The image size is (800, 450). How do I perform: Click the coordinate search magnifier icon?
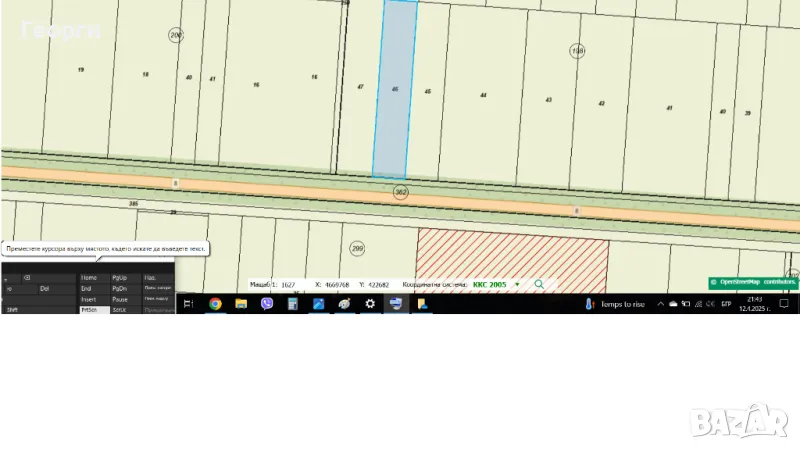tap(539, 284)
